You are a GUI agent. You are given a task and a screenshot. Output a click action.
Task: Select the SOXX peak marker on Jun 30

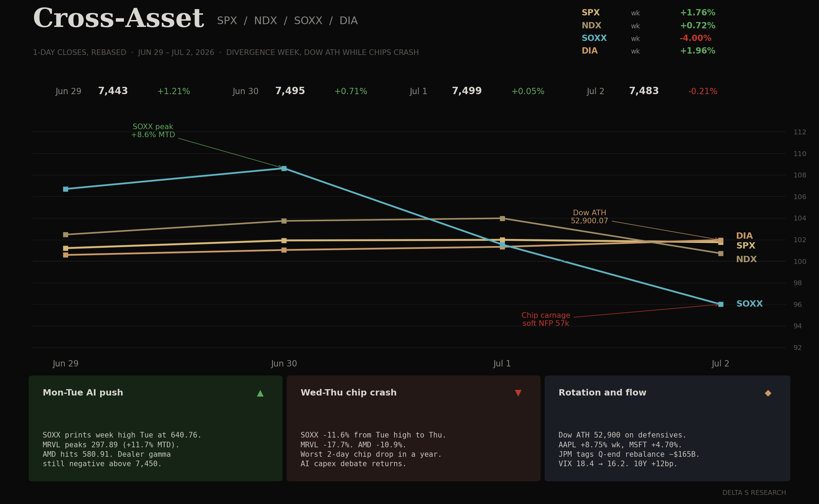point(284,169)
